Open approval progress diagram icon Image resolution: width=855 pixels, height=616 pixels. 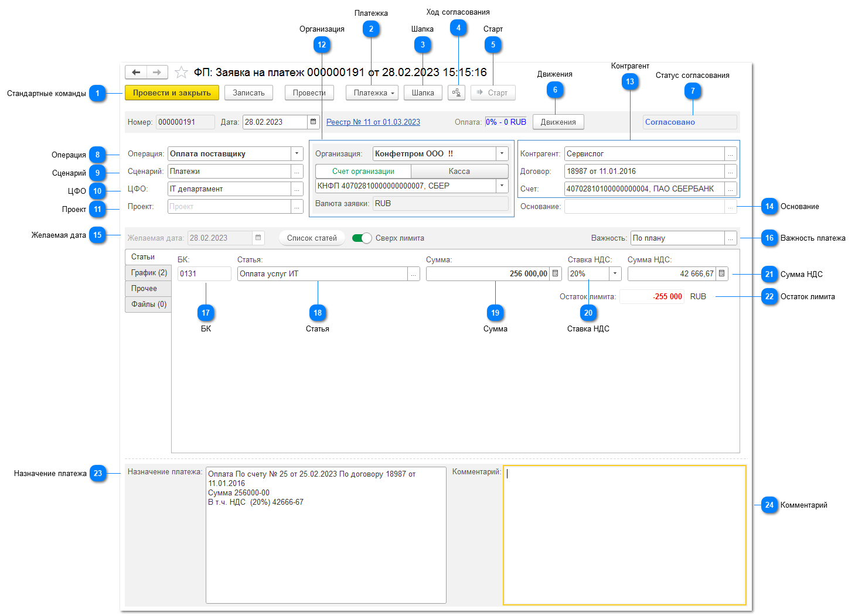click(457, 93)
